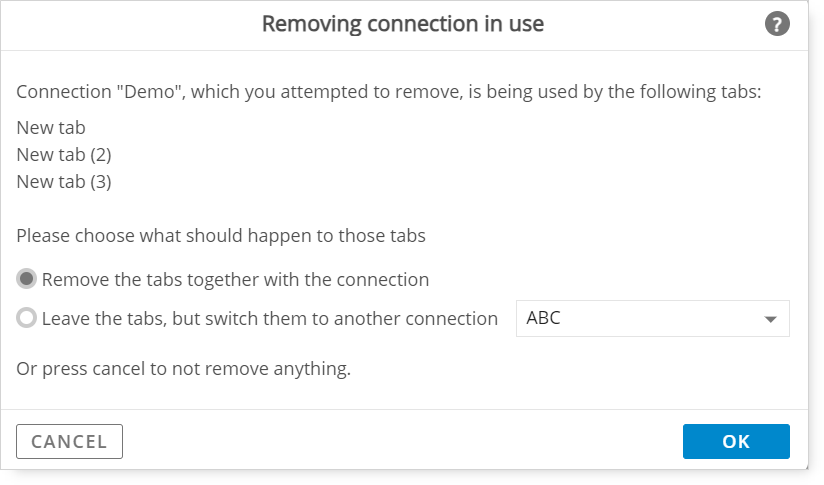
Task: Click the 'New tab (3)' entry
Action: 64,182
